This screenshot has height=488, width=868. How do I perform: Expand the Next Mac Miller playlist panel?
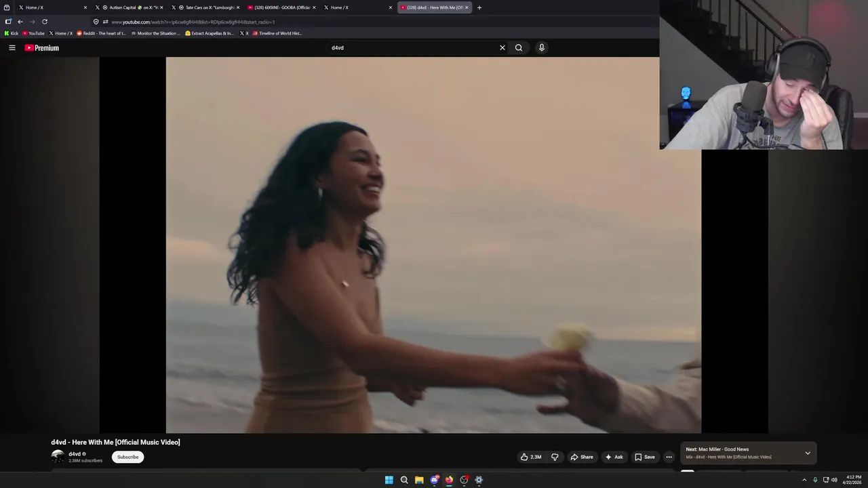(808, 453)
